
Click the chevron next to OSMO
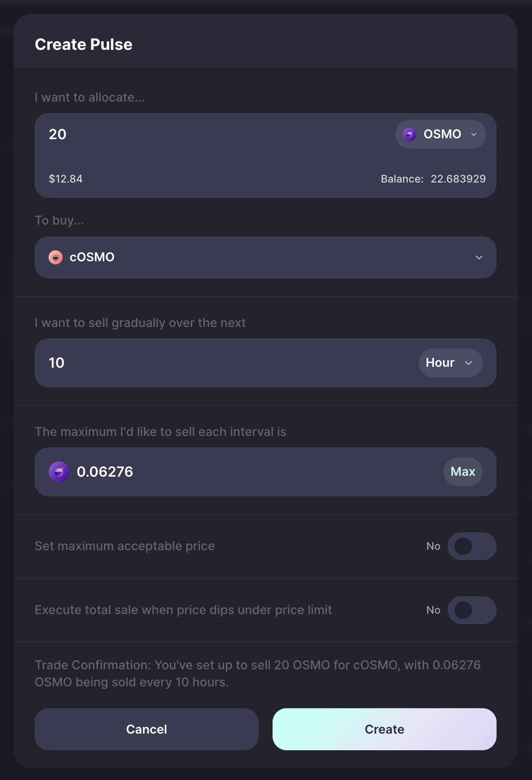(474, 134)
